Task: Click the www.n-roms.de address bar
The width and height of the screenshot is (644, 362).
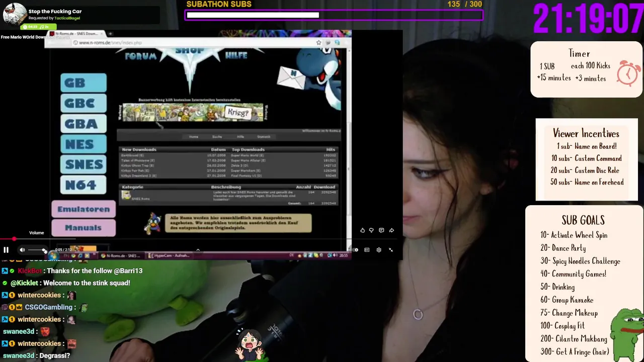Action: (194, 43)
